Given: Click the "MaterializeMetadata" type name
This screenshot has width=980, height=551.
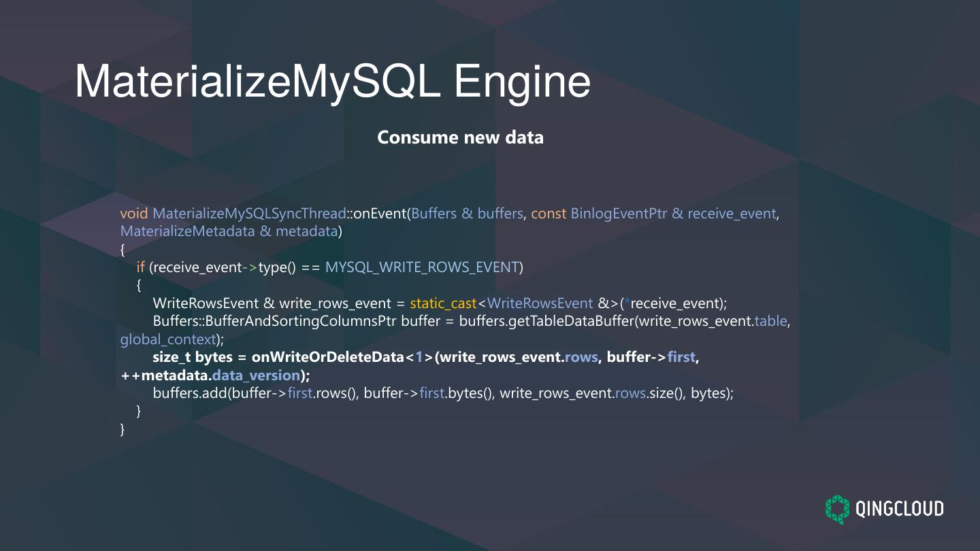Looking at the screenshot, I should click(187, 231).
